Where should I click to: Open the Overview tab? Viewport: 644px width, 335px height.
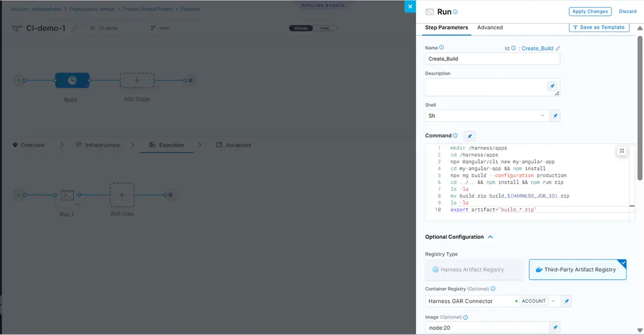pos(29,145)
